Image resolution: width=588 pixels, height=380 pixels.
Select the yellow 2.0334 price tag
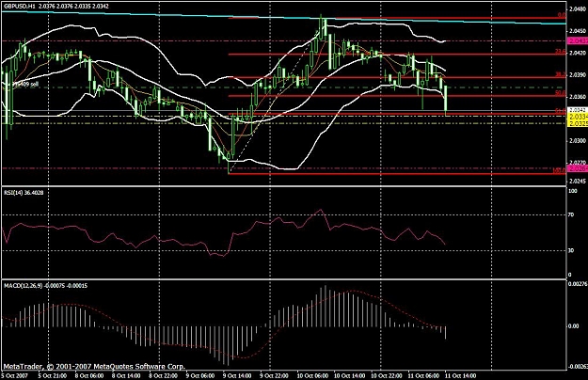[x=578, y=117]
